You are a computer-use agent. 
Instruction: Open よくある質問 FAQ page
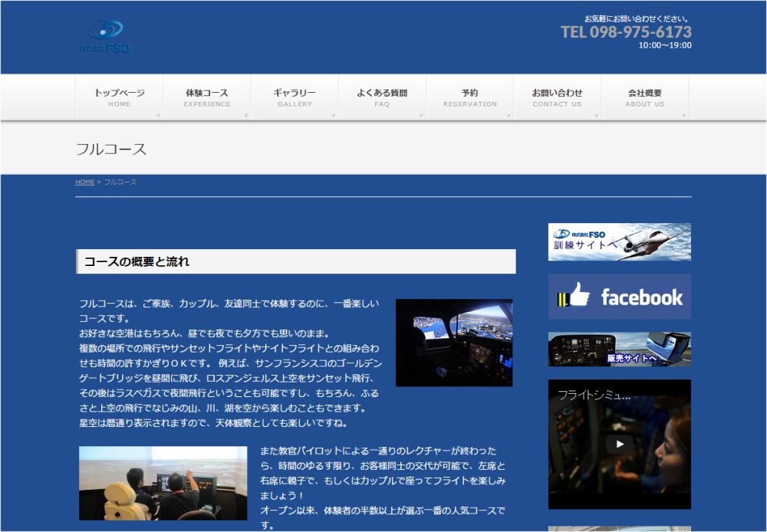(382, 97)
